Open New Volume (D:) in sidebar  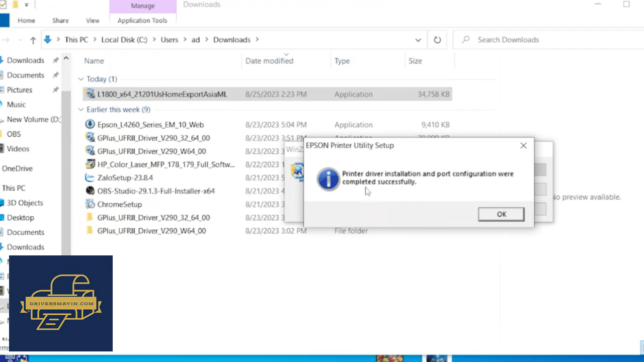point(34,119)
